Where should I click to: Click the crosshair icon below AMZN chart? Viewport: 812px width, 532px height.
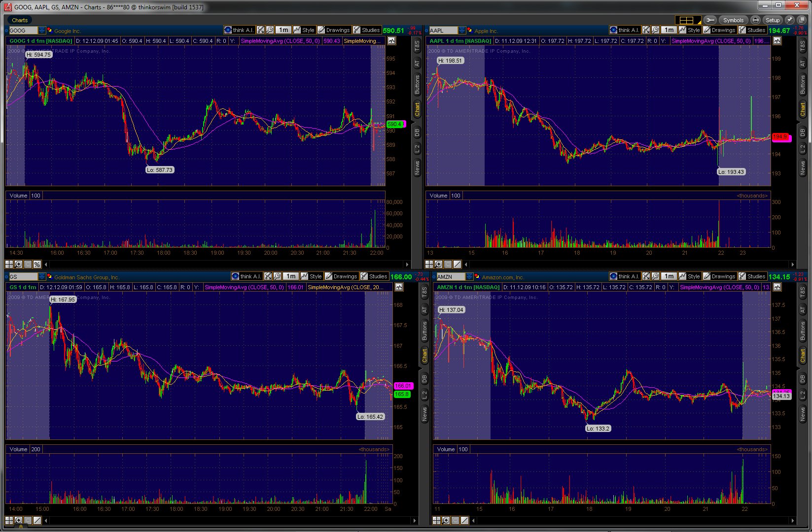click(437, 520)
